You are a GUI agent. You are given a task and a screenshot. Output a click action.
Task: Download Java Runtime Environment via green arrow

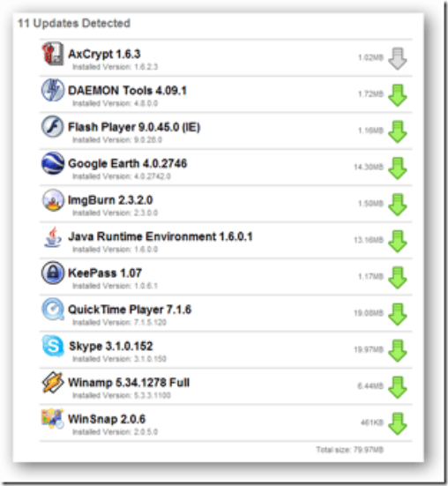398,242
